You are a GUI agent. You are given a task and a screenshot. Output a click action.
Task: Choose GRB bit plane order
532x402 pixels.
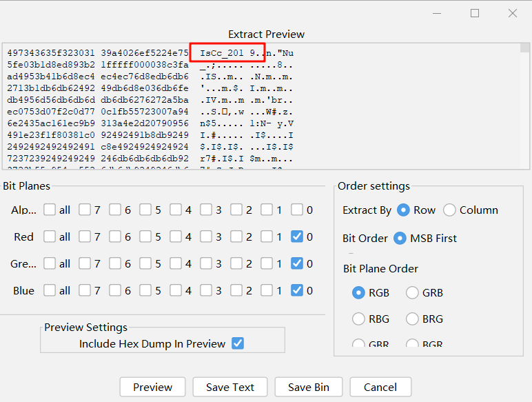tap(412, 292)
